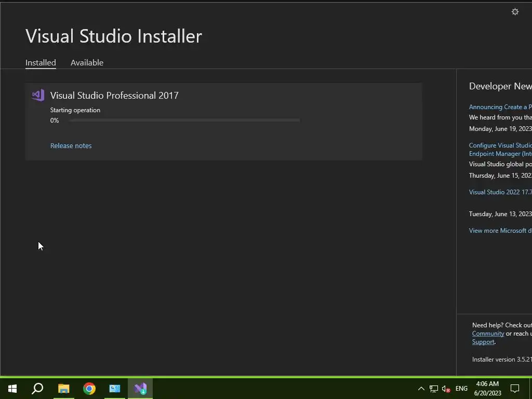532x399 pixels.
Task: Open File Explorer from the taskbar
Action: click(x=63, y=389)
